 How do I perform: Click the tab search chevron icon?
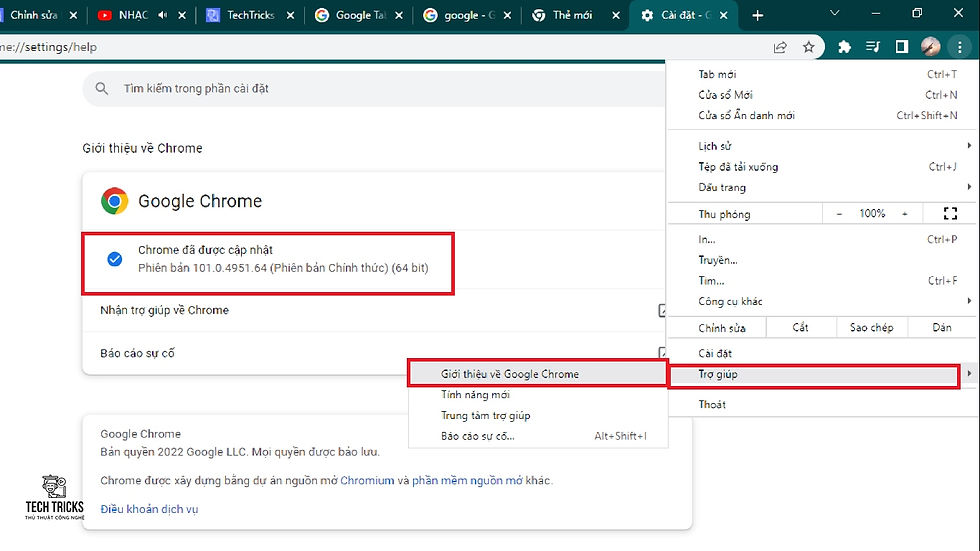click(x=834, y=13)
